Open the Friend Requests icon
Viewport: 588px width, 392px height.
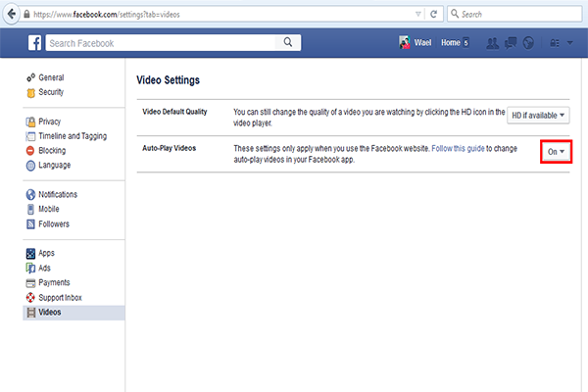click(492, 43)
